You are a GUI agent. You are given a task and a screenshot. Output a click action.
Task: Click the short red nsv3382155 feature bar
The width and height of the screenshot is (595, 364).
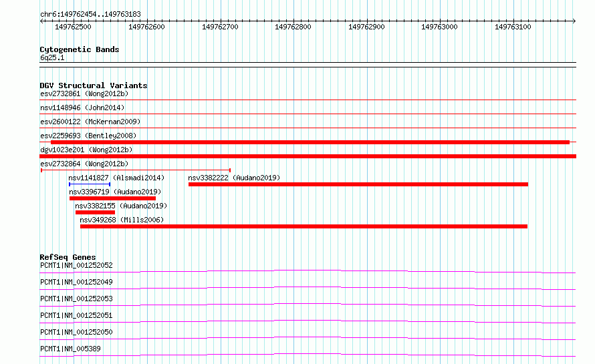95,212
